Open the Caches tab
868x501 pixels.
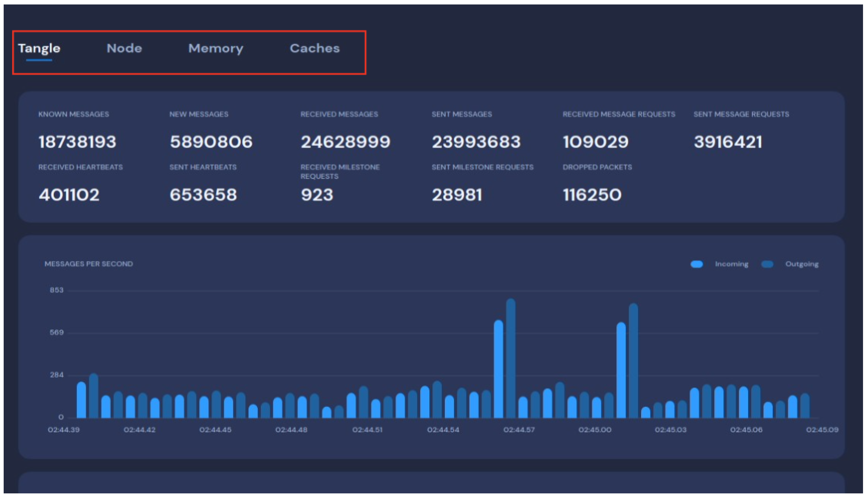pos(315,48)
